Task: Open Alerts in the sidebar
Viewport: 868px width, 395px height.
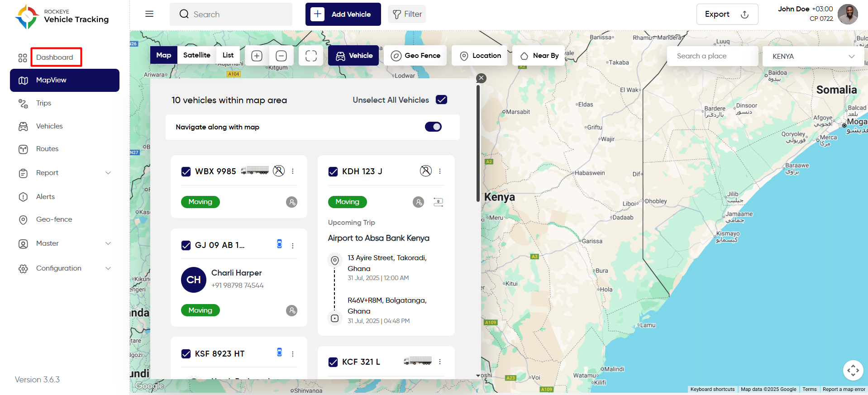Action: (x=45, y=197)
